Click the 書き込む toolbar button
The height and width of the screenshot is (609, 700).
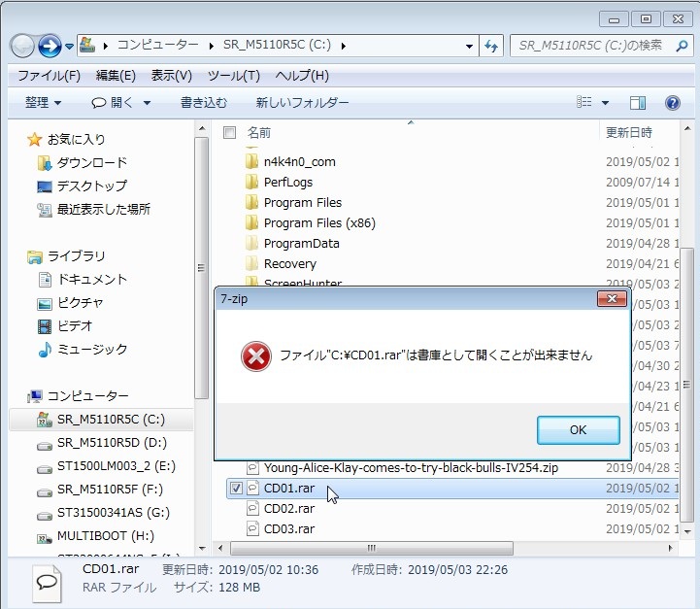click(x=204, y=103)
